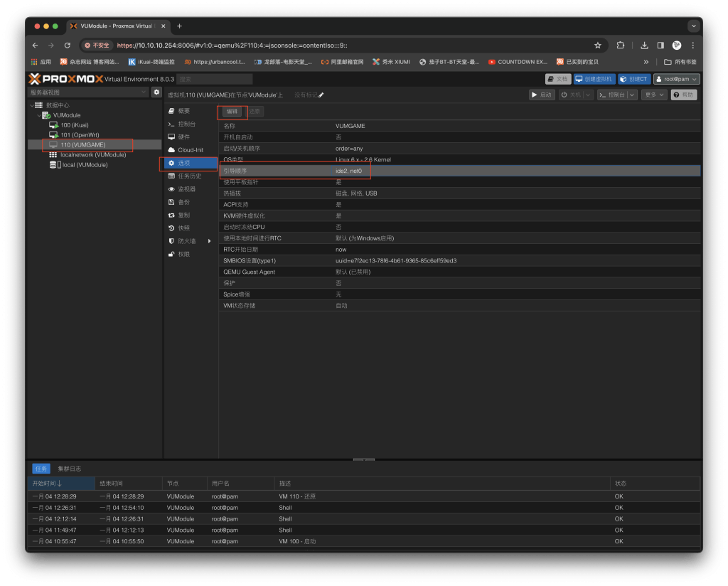Click the edit tag pencil icon

tap(321, 95)
